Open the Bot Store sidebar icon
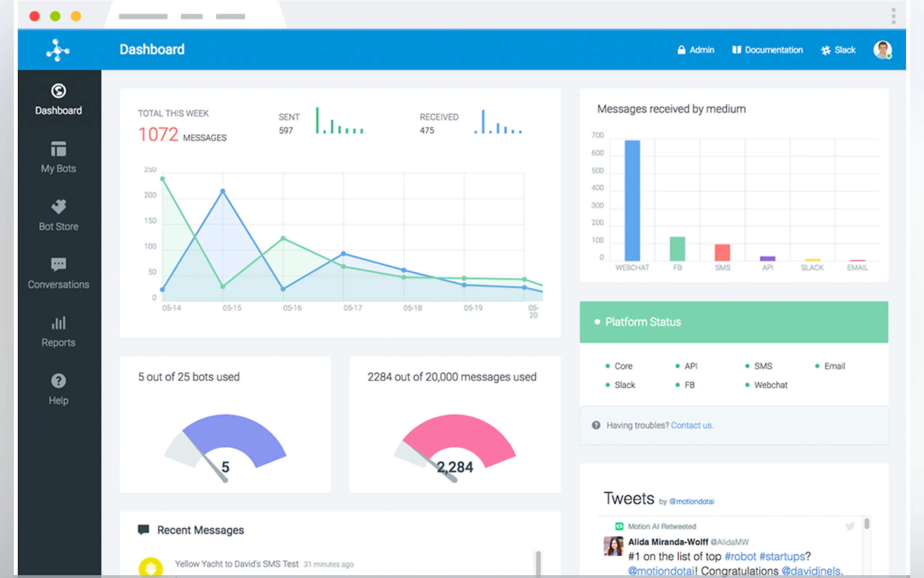 59,207
